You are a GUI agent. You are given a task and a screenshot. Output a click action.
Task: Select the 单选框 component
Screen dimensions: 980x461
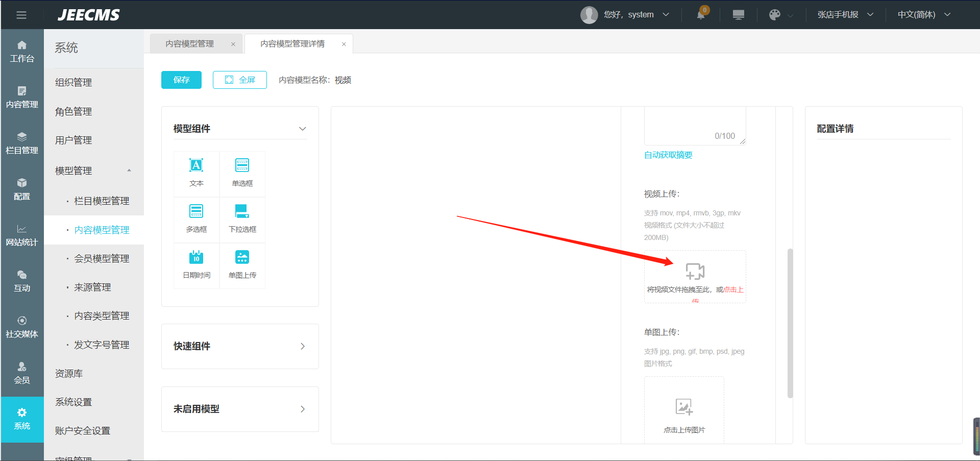click(x=242, y=174)
